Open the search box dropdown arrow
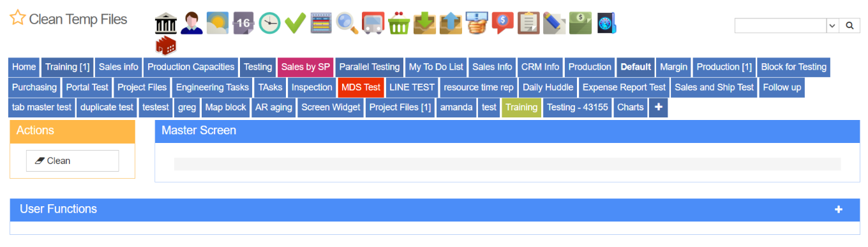The height and width of the screenshot is (247, 868). [x=832, y=26]
